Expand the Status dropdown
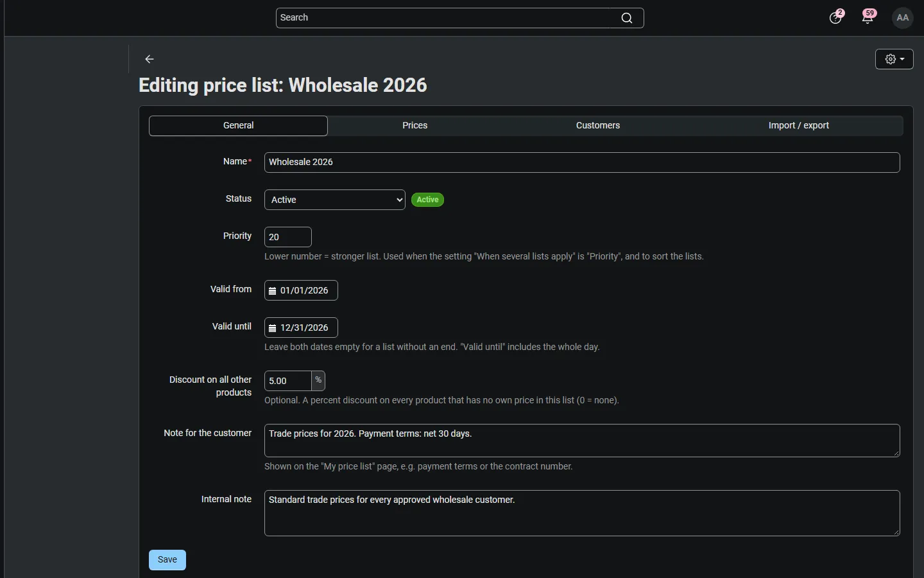 click(x=335, y=200)
